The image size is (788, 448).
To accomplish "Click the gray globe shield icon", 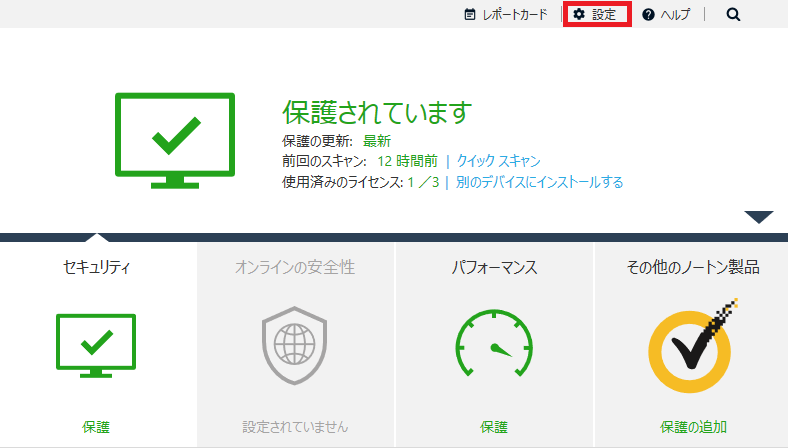I will click(x=294, y=345).
